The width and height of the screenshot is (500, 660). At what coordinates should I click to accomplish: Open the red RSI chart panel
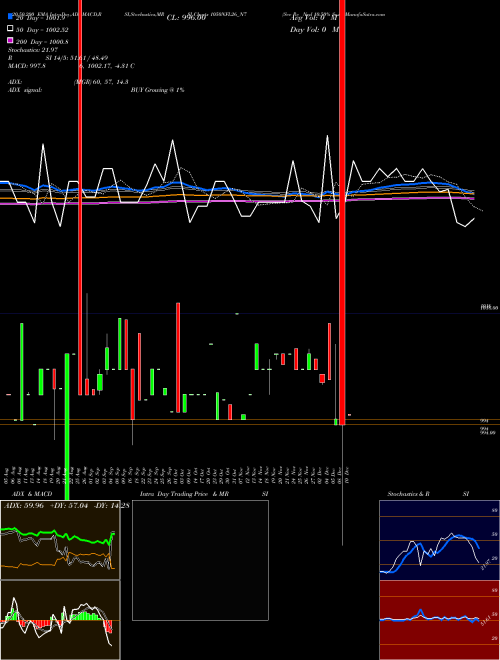439,620
